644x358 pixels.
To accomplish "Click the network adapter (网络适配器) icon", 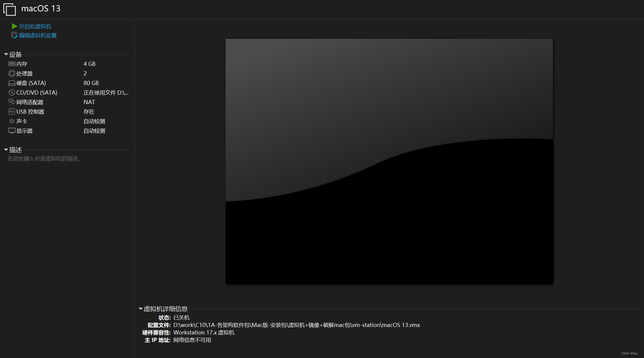I will tap(12, 102).
